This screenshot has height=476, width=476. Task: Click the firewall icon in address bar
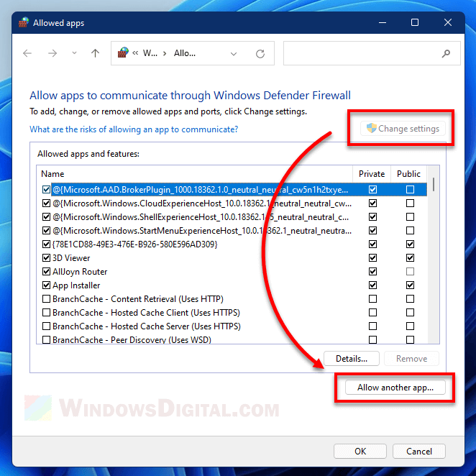pos(123,52)
